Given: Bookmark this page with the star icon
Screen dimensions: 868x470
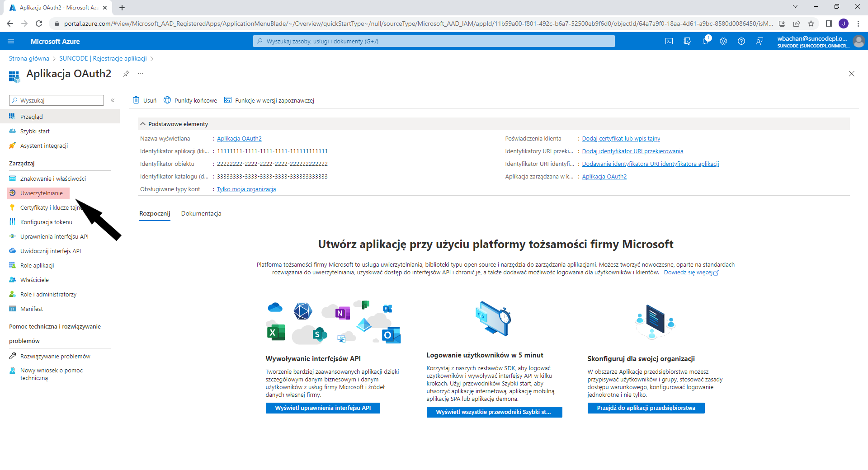Looking at the screenshot, I should (x=811, y=23).
